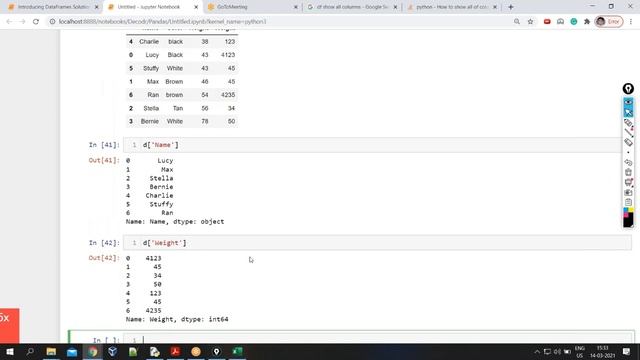The height and width of the screenshot is (360, 640).
Task: Select the line drawing tool in annotation toolbar
Action: (628, 132)
